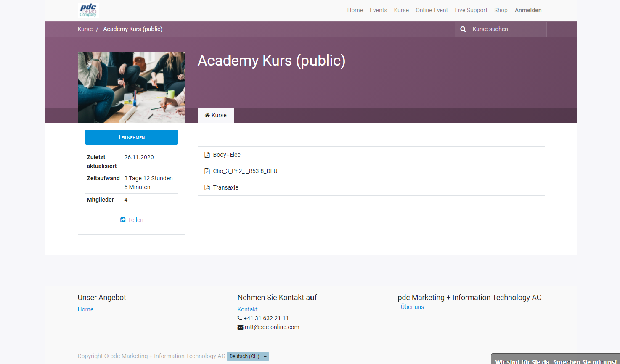This screenshot has height=364, width=620.
Task: Open the Events menu item
Action: tap(378, 10)
